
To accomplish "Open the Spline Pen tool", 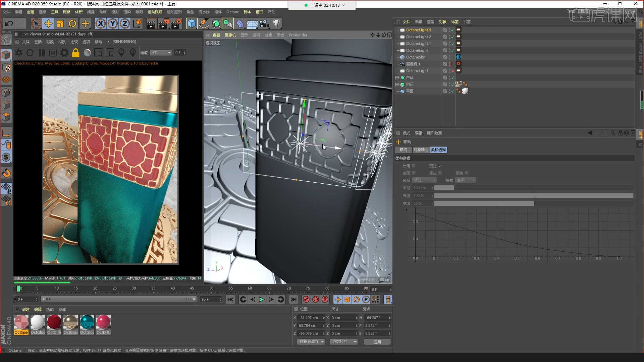I will point(204,23).
